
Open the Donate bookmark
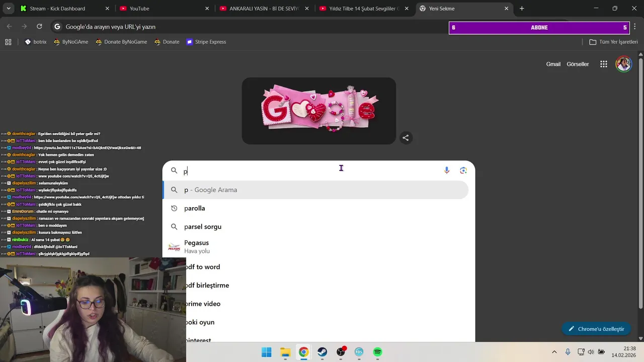(167, 42)
